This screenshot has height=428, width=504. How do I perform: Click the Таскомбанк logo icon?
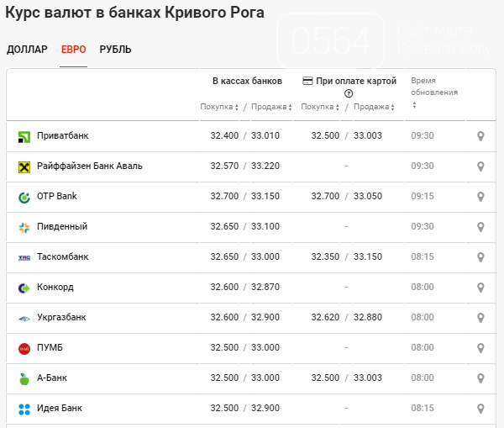click(24, 258)
